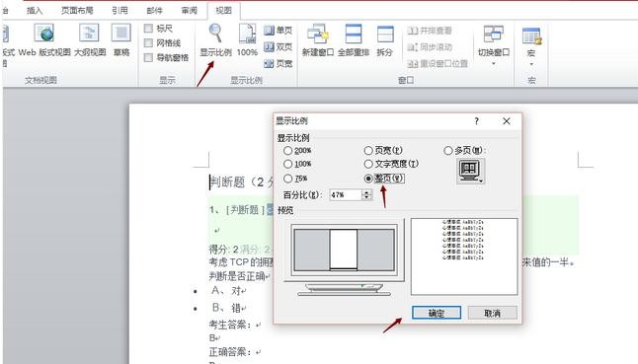Select the 75% zoom radio button

click(288, 179)
